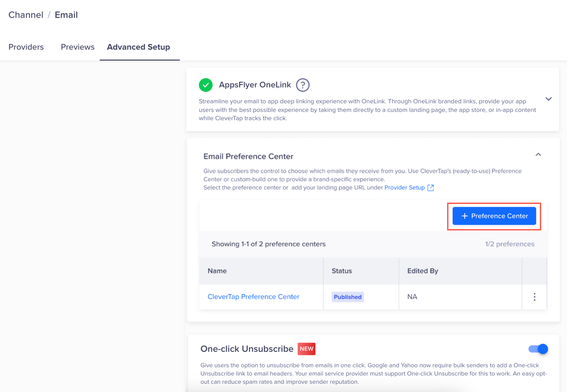Click the Published status badge
567x392 pixels.
[348, 297]
